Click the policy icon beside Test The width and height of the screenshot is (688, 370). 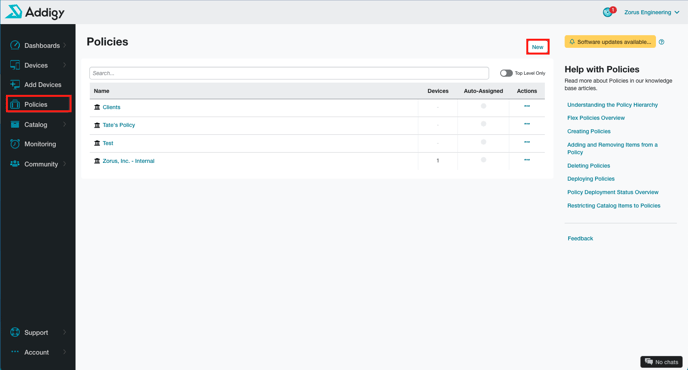coord(97,143)
